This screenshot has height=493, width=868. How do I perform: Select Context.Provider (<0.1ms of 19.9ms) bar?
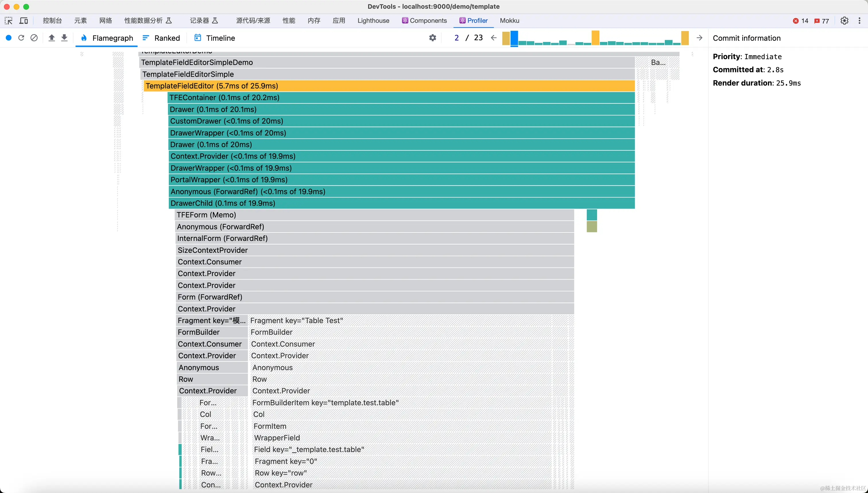pos(402,156)
